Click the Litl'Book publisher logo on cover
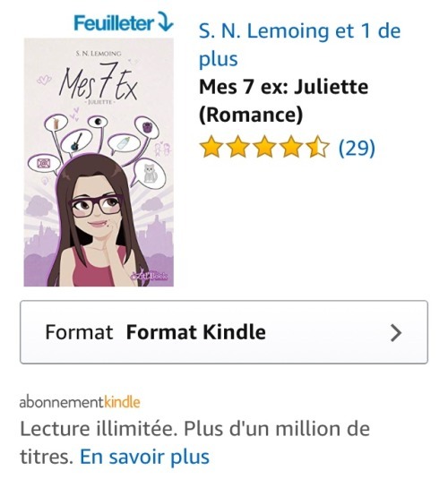The image size is (448, 479). point(150,275)
